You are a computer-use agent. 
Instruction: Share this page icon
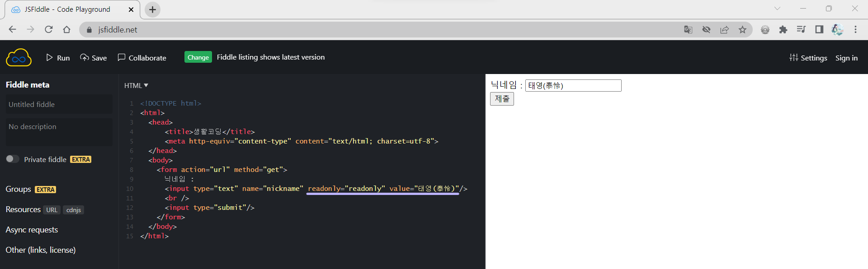point(724,29)
